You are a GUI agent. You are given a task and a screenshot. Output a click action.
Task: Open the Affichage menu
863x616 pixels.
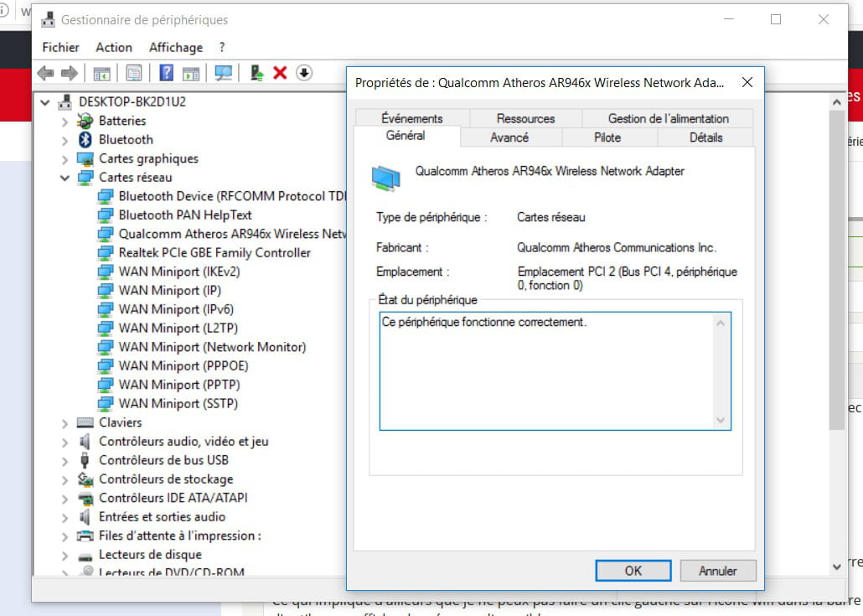click(176, 47)
